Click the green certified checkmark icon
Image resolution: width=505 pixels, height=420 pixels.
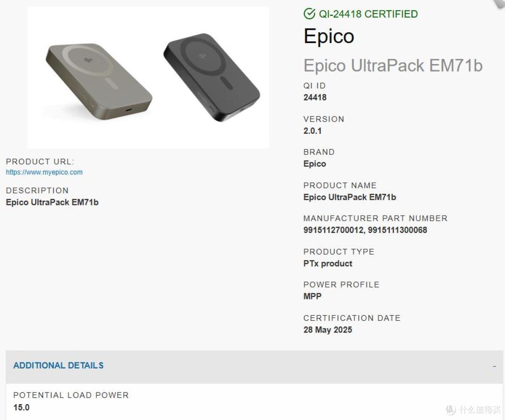click(309, 14)
